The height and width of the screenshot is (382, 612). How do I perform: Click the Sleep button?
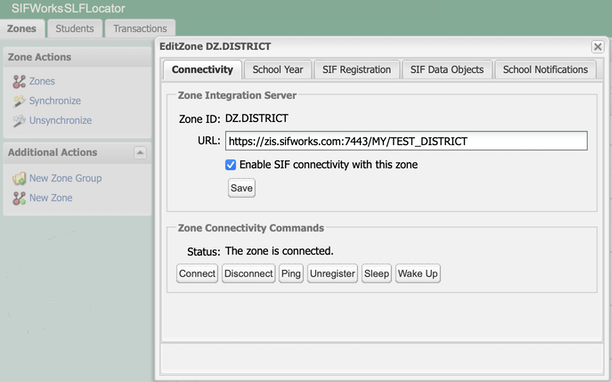(x=377, y=274)
